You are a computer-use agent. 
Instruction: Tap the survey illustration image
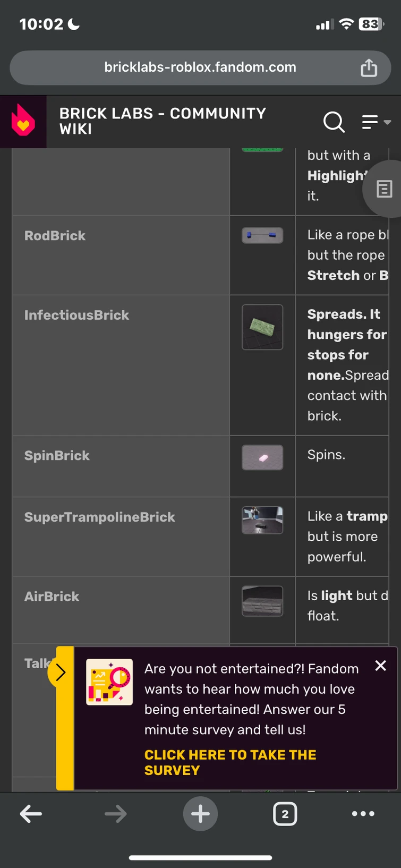point(109,682)
